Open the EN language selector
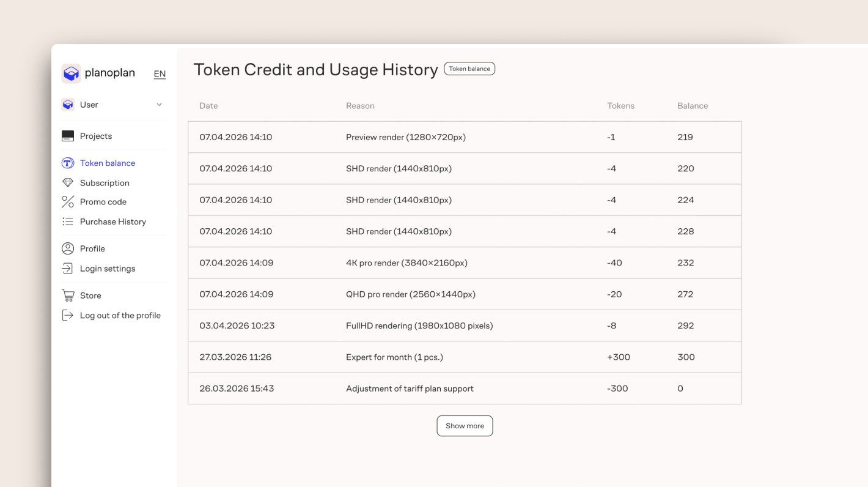 160,74
